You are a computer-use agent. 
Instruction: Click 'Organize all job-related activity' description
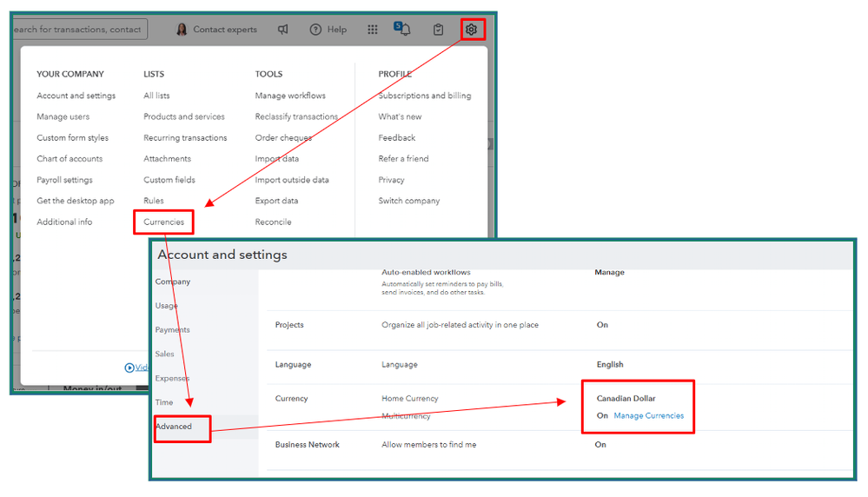(460, 325)
